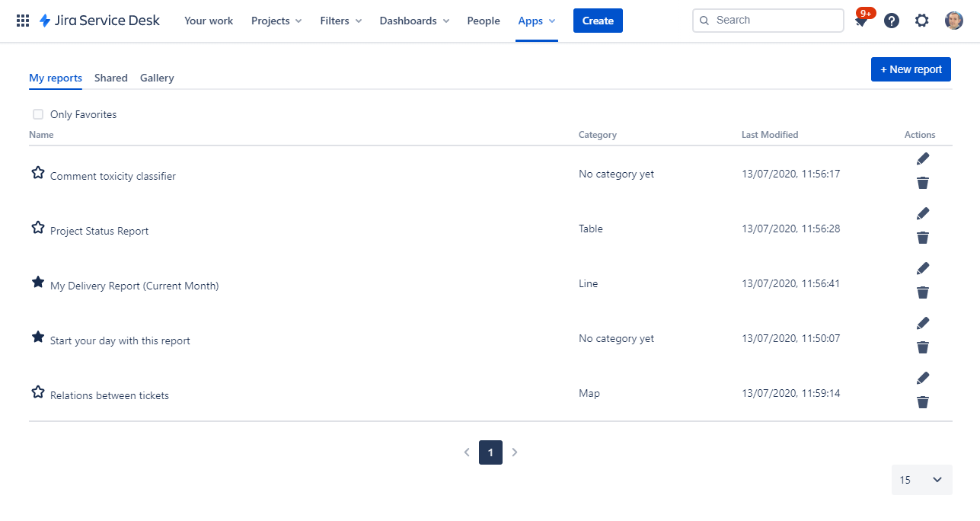The height and width of the screenshot is (521, 980).
Task: Go to previous page arrow
Action: [x=467, y=452]
